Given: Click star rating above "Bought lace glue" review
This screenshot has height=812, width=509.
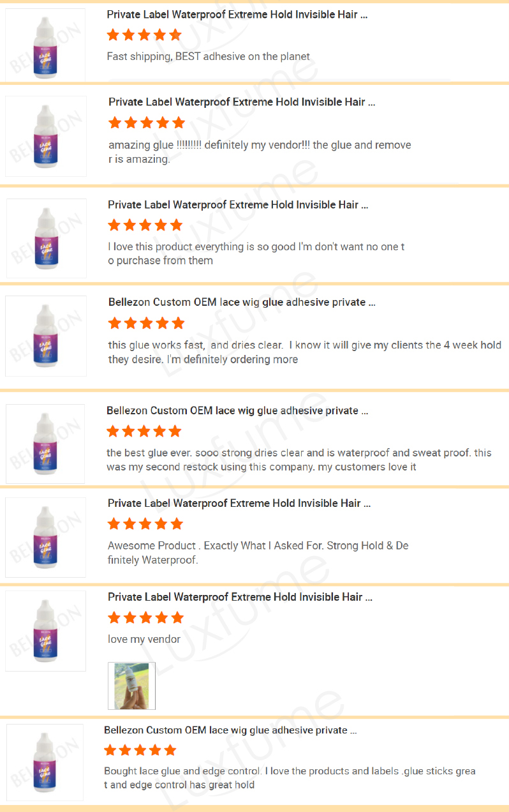Looking at the screenshot, I should (x=140, y=750).
